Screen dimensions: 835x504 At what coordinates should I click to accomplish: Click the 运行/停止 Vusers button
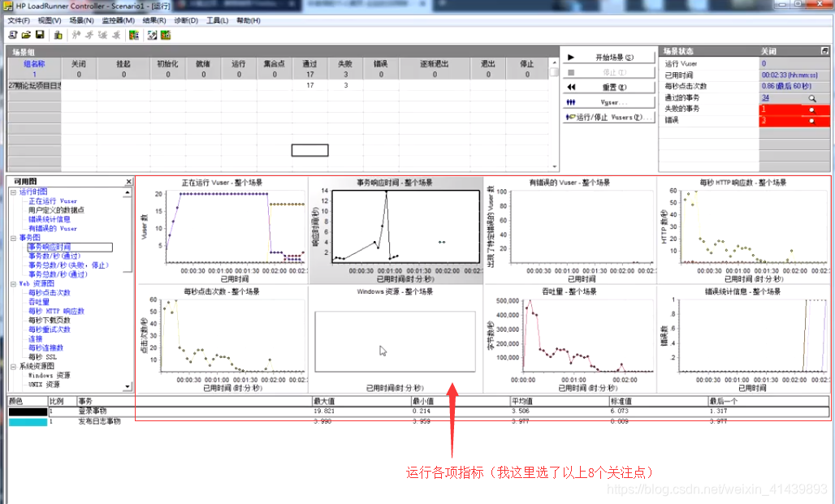click(609, 117)
